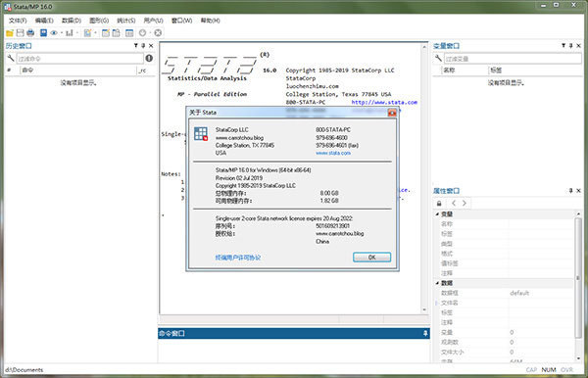Click the Clear more condition clock icon
Viewport: 588px width, 378px height.
tap(142, 33)
